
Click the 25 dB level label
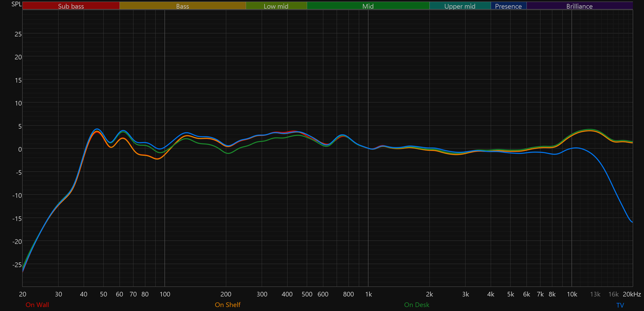[18, 34]
